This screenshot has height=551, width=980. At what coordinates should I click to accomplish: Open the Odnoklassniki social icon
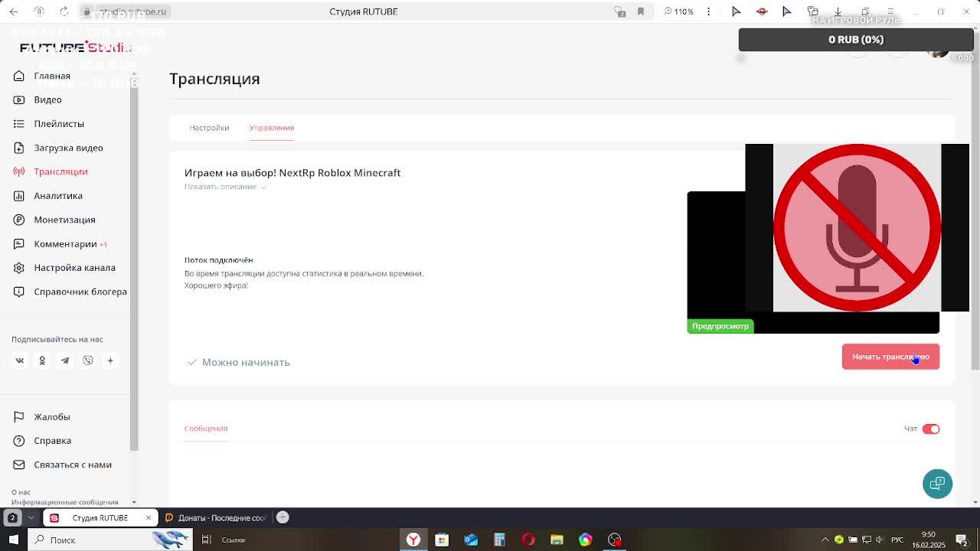click(42, 360)
